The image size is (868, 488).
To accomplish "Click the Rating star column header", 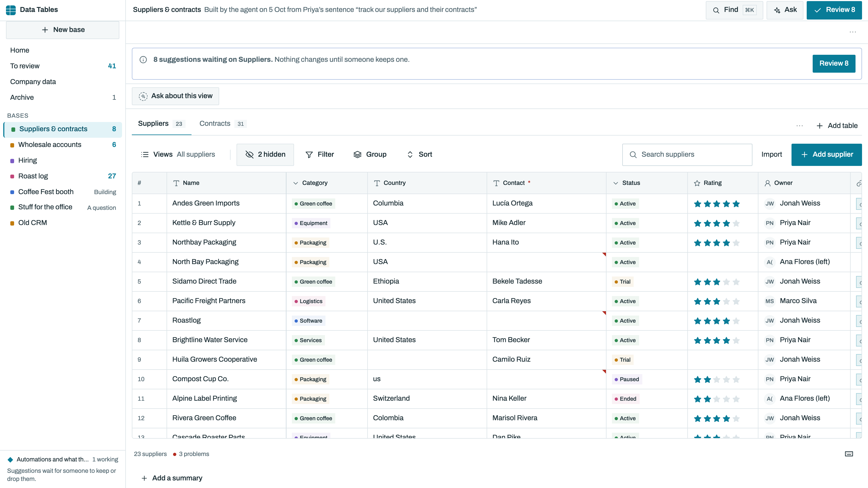I will pyautogui.click(x=723, y=183).
